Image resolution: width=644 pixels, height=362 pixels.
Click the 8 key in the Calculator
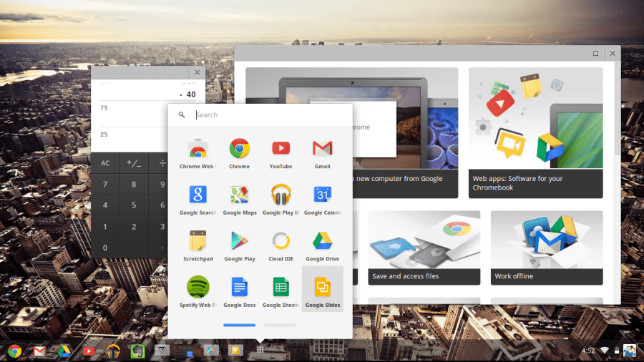pos(134,185)
